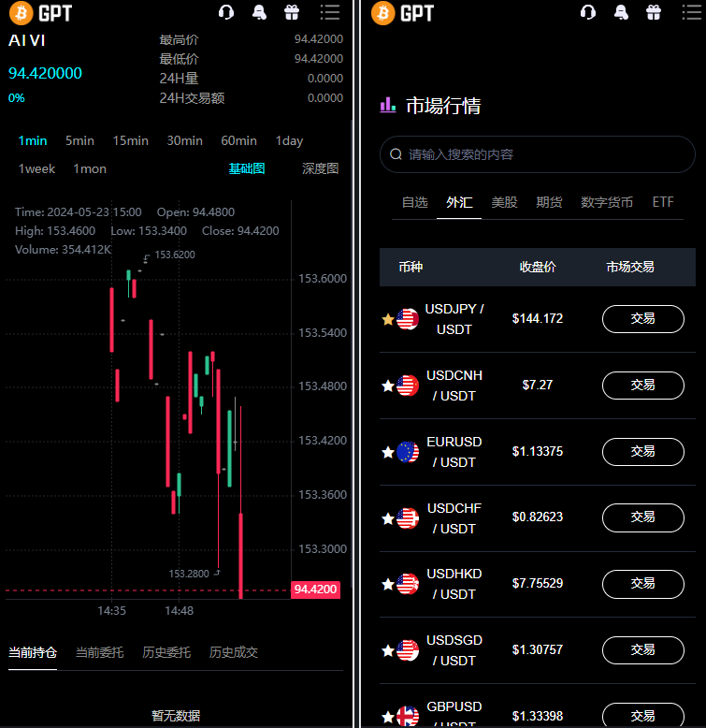Click the USDCNH flag icon
Viewport: 706px width, 728px height.
[x=408, y=386]
